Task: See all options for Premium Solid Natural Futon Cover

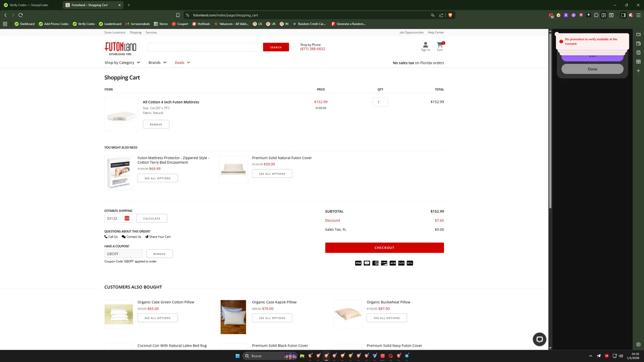Action: 272,174
